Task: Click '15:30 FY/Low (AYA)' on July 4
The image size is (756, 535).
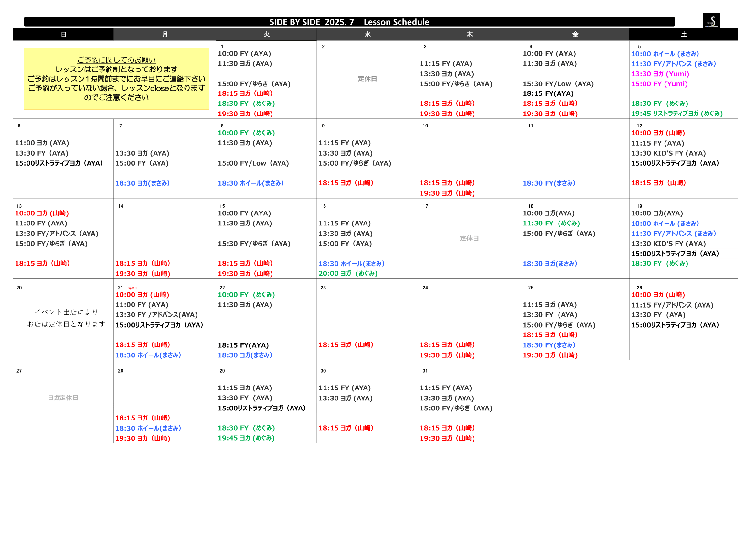Action: click(x=558, y=84)
